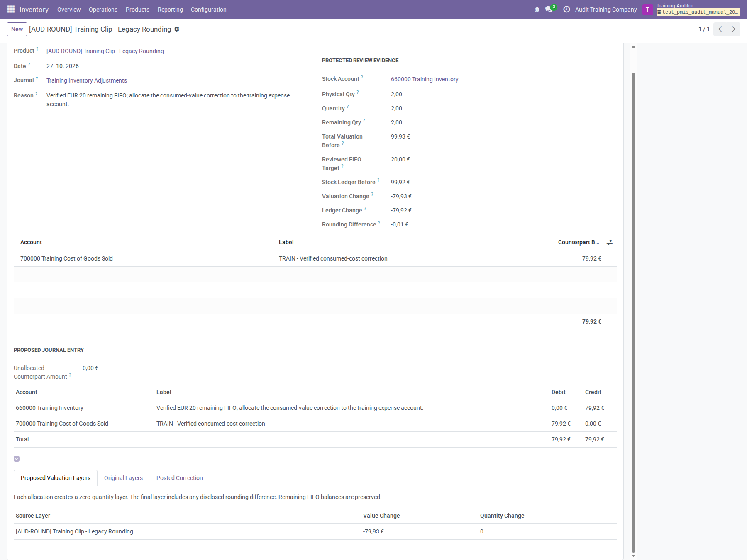Open the Overview menu

click(x=69, y=9)
